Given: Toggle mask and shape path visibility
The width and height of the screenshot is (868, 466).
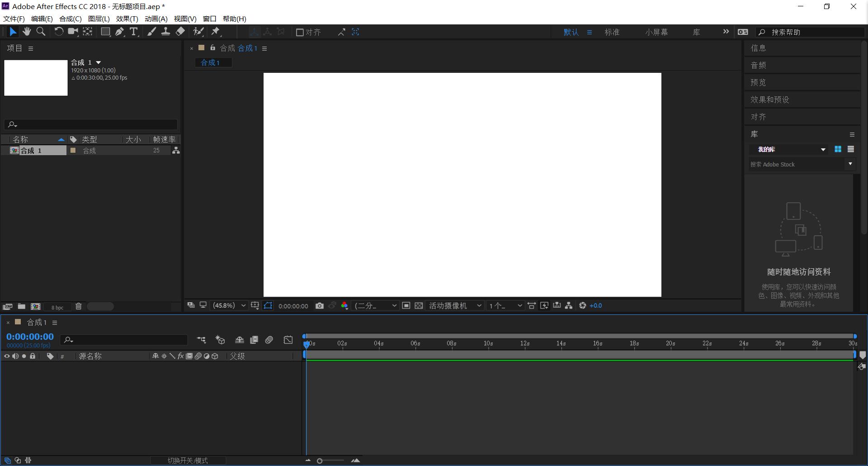Looking at the screenshot, I should 268,306.
